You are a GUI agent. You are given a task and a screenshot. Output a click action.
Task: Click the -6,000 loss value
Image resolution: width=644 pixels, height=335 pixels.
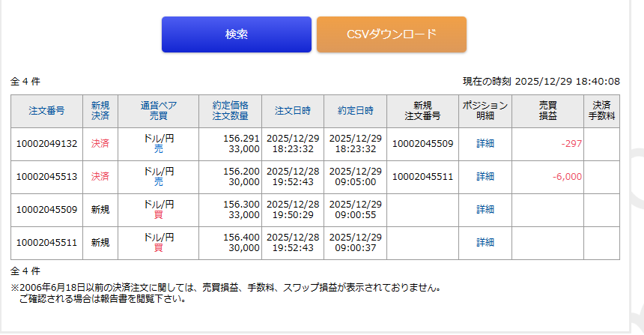click(566, 177)
